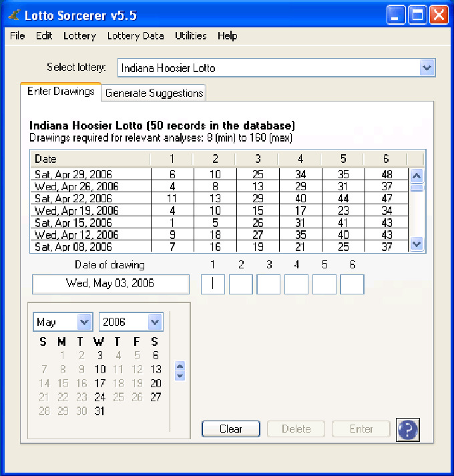
Task: Select the Sat, Apr 29, 2006 row
Action: (219, 174)
